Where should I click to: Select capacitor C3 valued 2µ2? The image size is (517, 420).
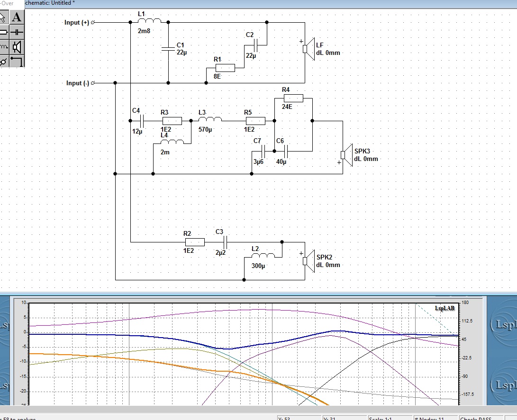(x=226, y=242)
